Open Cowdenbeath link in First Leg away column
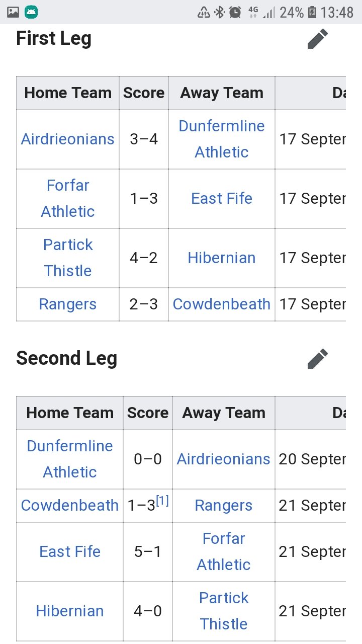362x644 pixels. click(x=222, y=304)
